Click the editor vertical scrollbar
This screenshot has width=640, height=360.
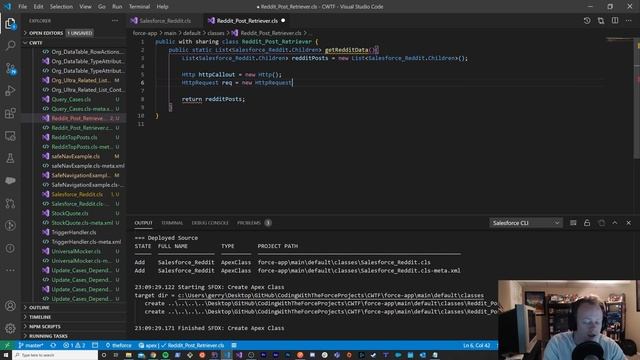coord(637,98)
